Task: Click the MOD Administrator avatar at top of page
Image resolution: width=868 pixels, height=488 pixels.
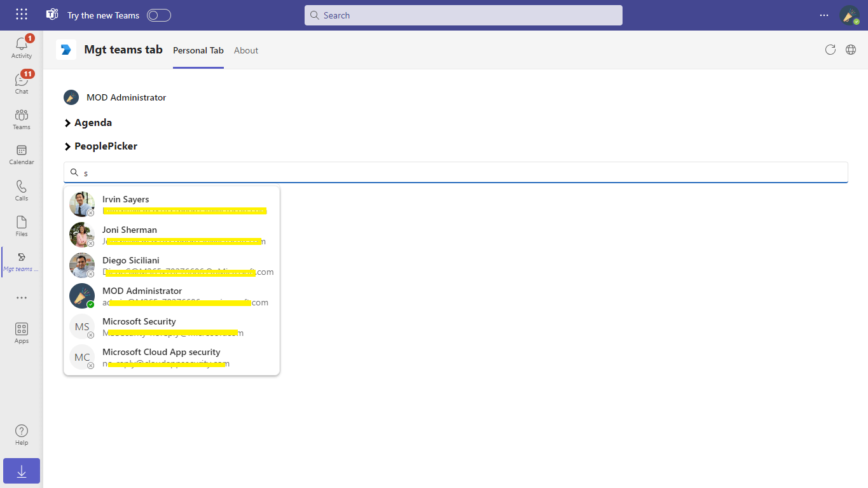Action: pos(71,97)
